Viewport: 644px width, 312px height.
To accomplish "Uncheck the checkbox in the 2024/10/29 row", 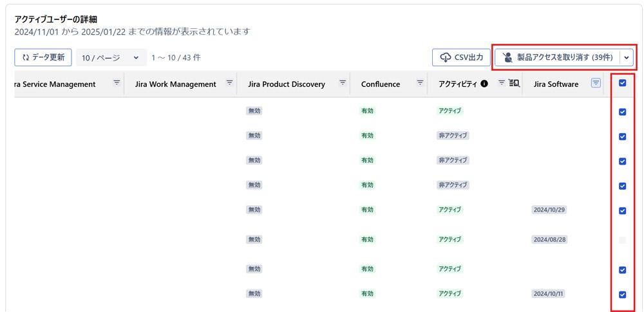I will 623,210.
